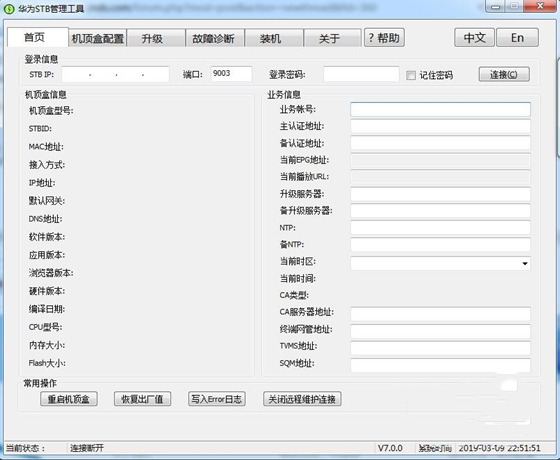Switch language with the 中文 button
Image resolution: width=560 pixels, height=460 pixels.
coord(474,38)
